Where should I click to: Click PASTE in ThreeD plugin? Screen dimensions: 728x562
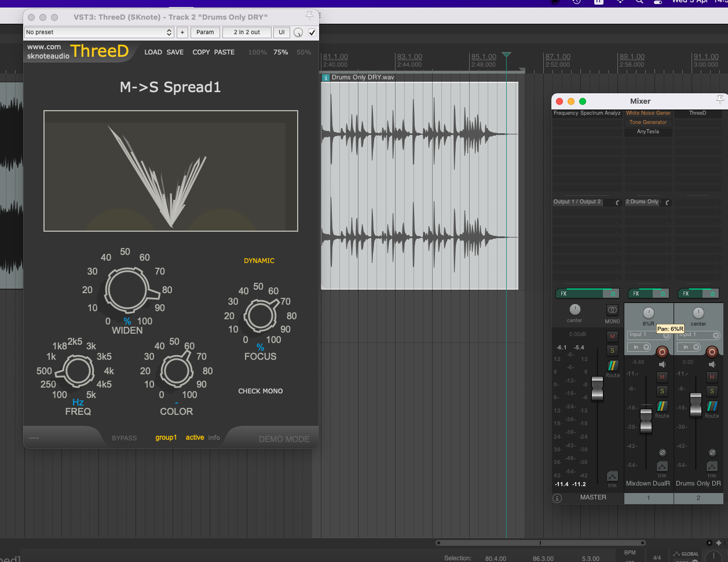tap(224, 52)
